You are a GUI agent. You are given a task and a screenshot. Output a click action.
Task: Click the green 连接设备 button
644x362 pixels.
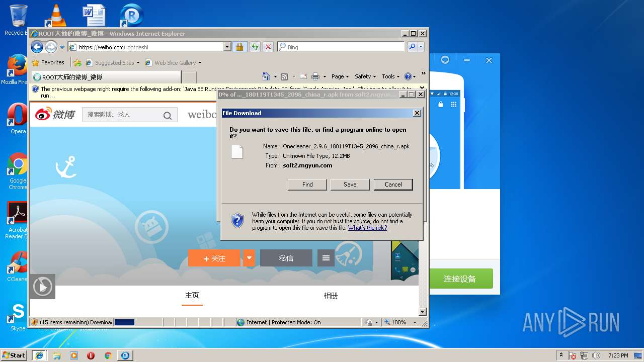pos(460,279)
